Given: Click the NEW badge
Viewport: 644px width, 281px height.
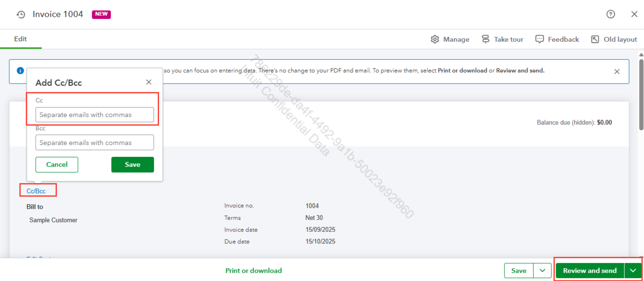Looking at the screenshot, I should (x=101, y=14).
